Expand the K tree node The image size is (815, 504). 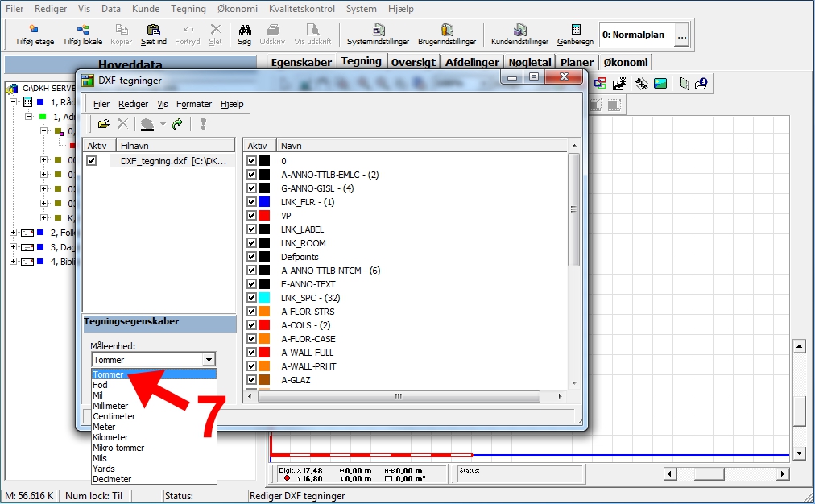[43, 217]
